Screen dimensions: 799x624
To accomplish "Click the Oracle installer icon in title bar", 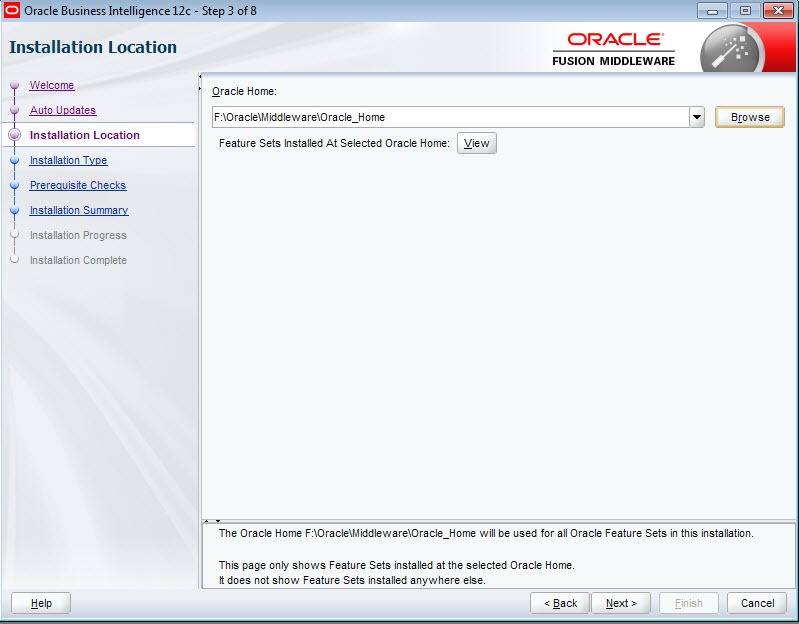I will [11, 10].
